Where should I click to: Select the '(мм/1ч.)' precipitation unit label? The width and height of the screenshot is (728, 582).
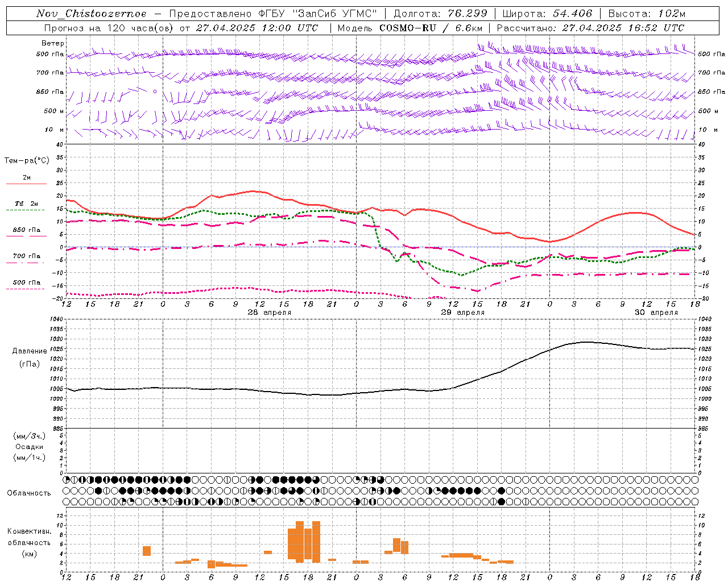pyautogui.click(x=30, y=458)
